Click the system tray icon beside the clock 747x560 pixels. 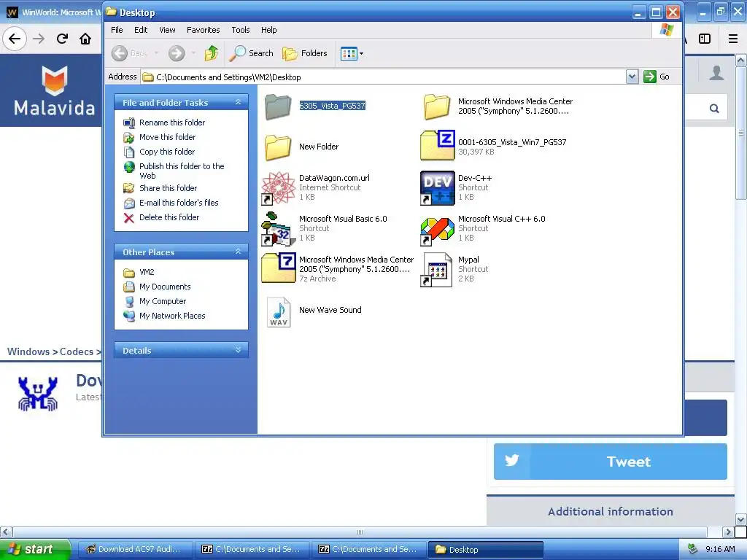coord(692,550)
